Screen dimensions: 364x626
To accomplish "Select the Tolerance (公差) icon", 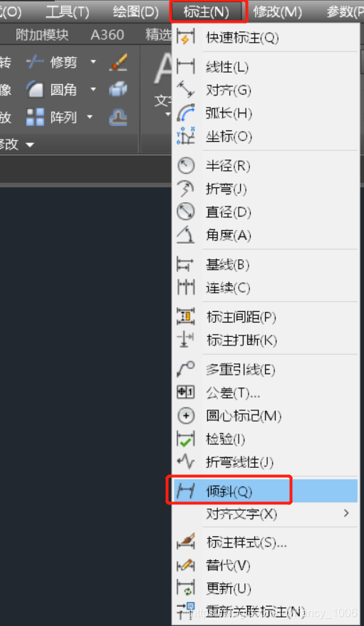I will (x=186, y=393).
